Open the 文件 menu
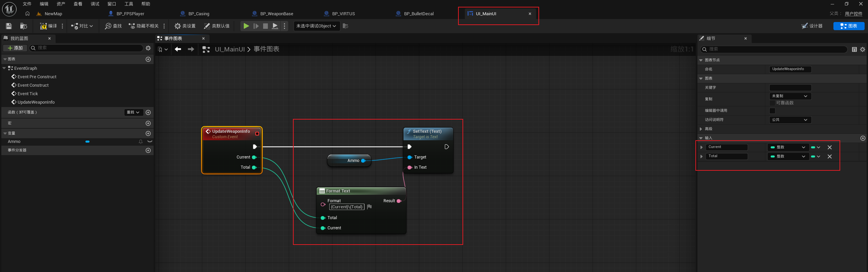The image size is (868, 272). tap(27, 4)
